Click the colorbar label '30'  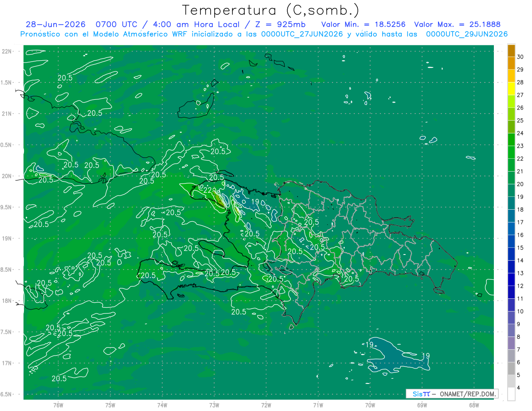pos(520,56)
